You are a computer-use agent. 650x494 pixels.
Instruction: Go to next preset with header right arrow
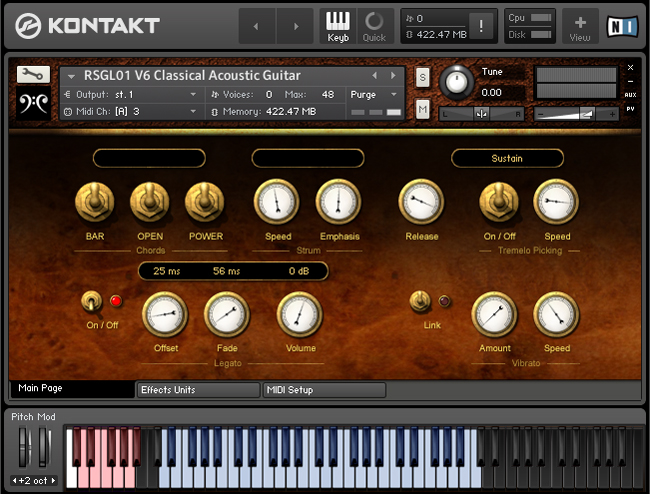click(296, 26)
